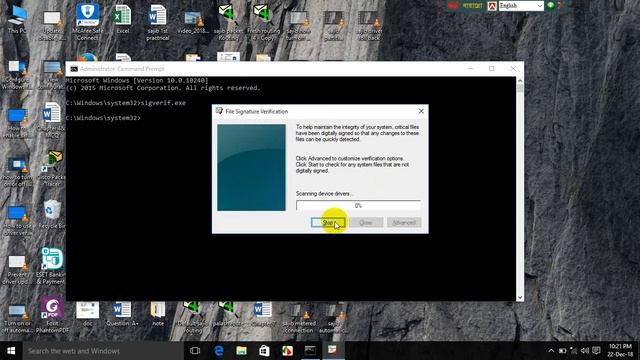Screen dimensions: 640x360
Task: Click the Search the web and Windows box
Action: tap(103, 351)
